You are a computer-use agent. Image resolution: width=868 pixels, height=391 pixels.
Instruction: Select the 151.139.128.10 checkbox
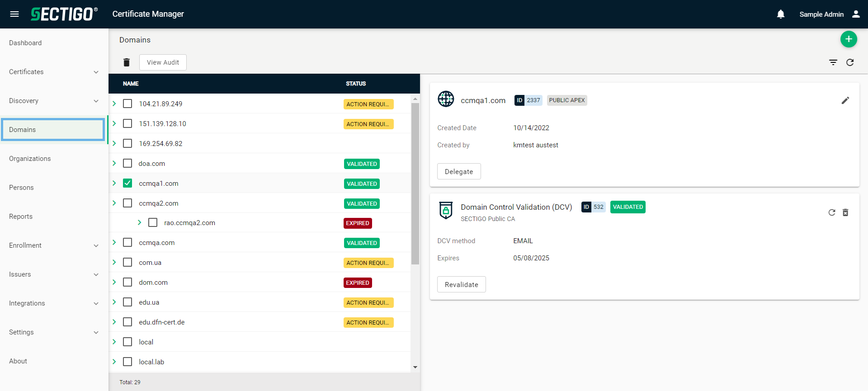pos(127,124)
